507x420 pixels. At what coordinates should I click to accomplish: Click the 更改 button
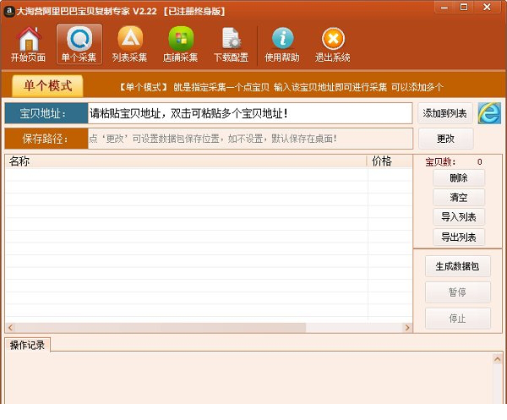pos(446,139)
